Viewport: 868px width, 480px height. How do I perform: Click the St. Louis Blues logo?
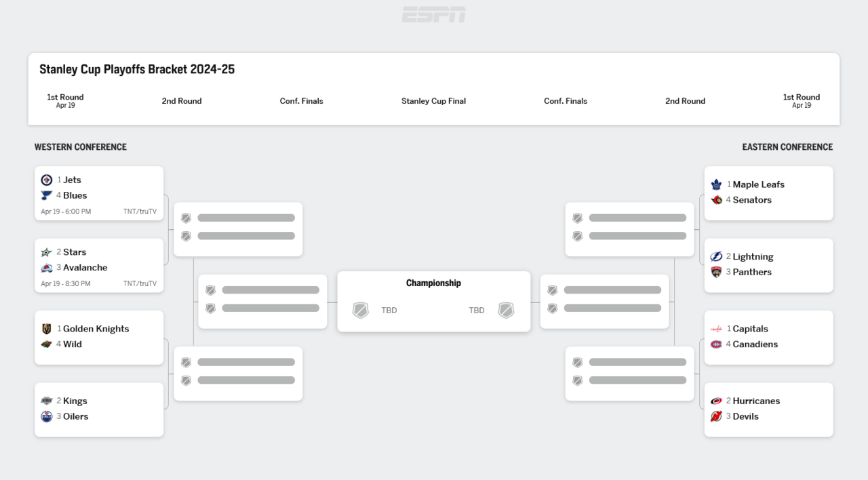[x=46, y=196]
